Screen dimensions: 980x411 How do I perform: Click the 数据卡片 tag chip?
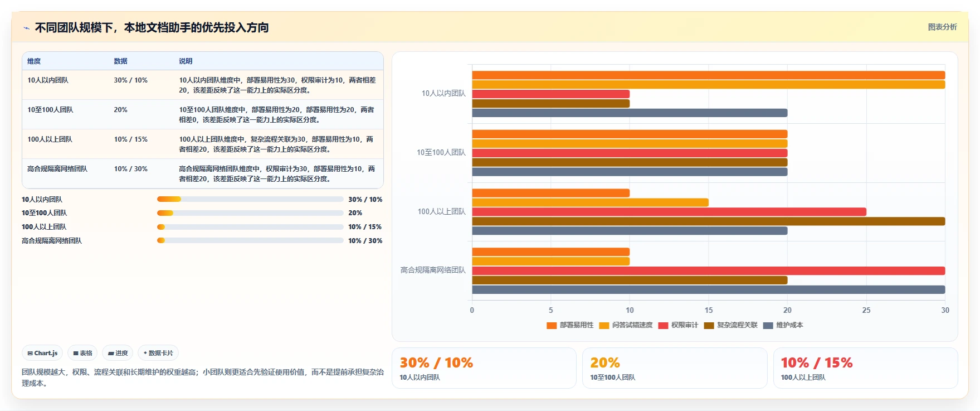(x=158, y=353)
